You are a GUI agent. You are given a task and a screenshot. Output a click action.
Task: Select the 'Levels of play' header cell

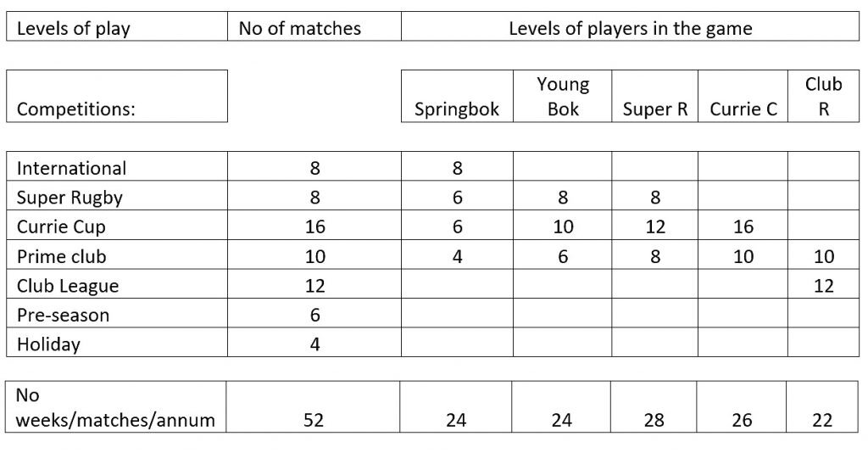(x=117, y=26)
